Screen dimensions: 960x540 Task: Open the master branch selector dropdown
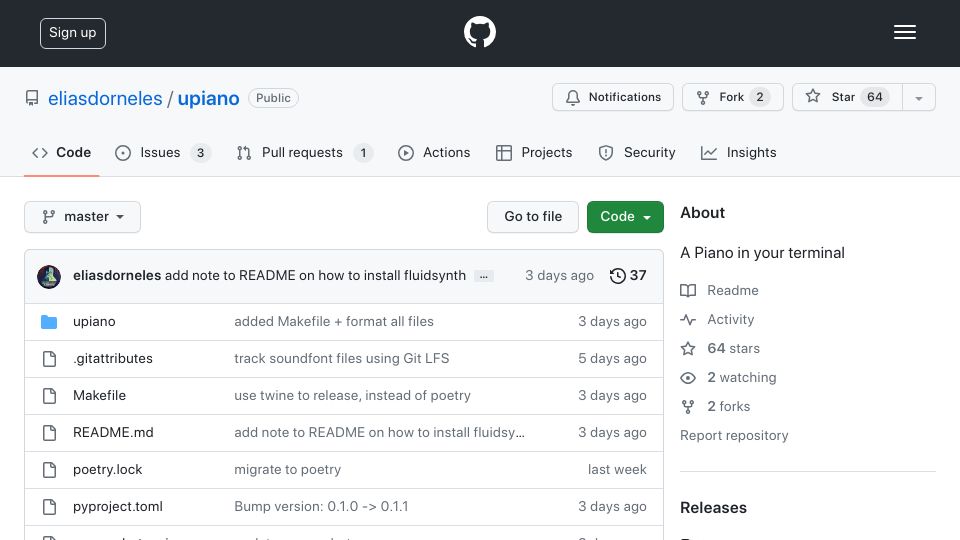83,217
